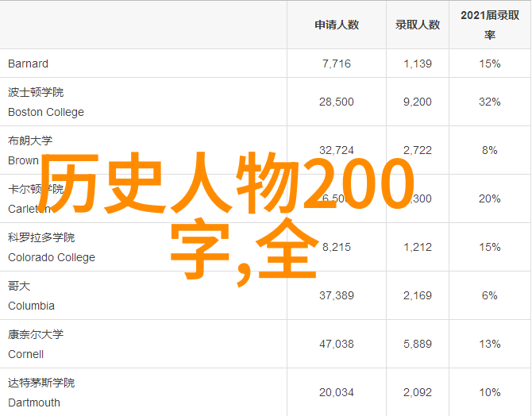Click the 申请人数 column header
532x416 pixels.
337,25
